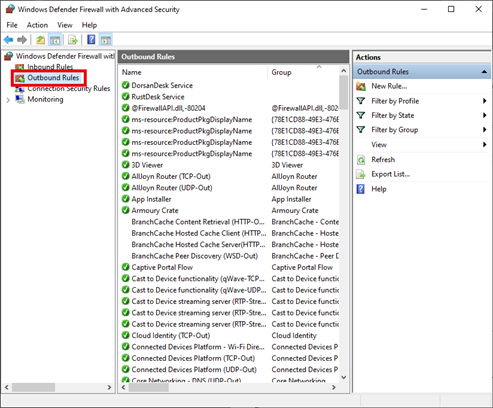
Task: Click the Forward arrow toolbar icon
Action: [22, 40]
